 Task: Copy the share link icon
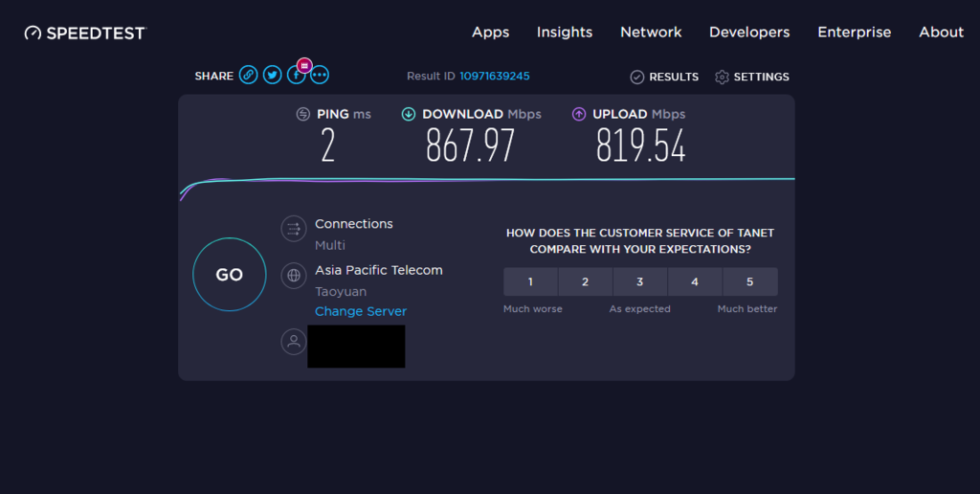pos(248,75)
